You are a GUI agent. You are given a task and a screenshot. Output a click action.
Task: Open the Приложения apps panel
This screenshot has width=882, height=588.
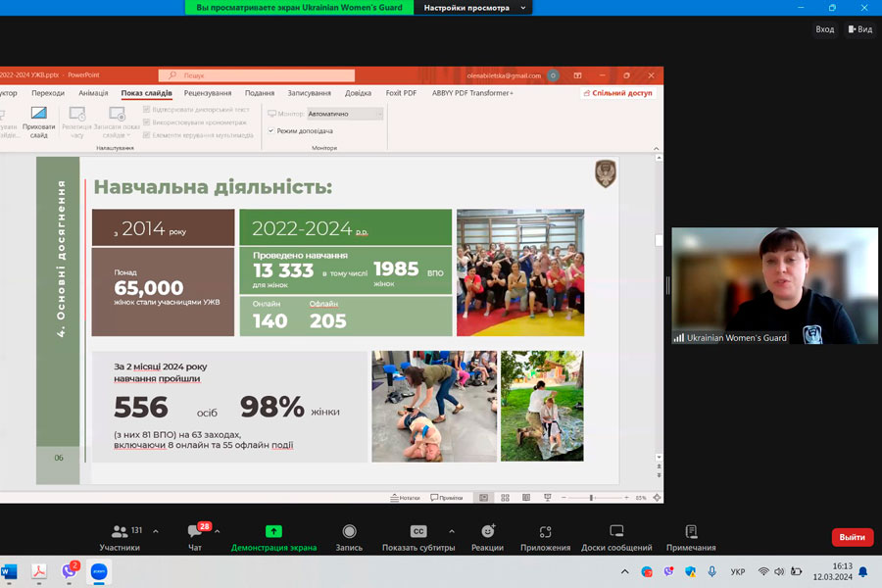[x=546, y=535]
